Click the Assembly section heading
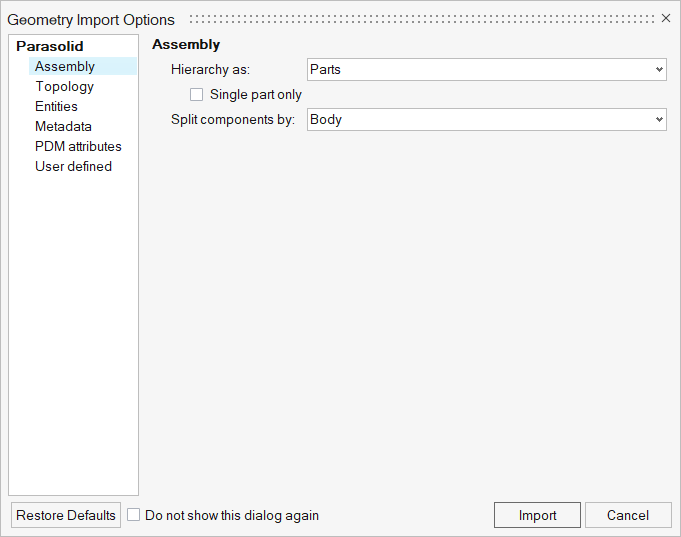This screenshot has width=681, height=537. [x=186, y=44]
